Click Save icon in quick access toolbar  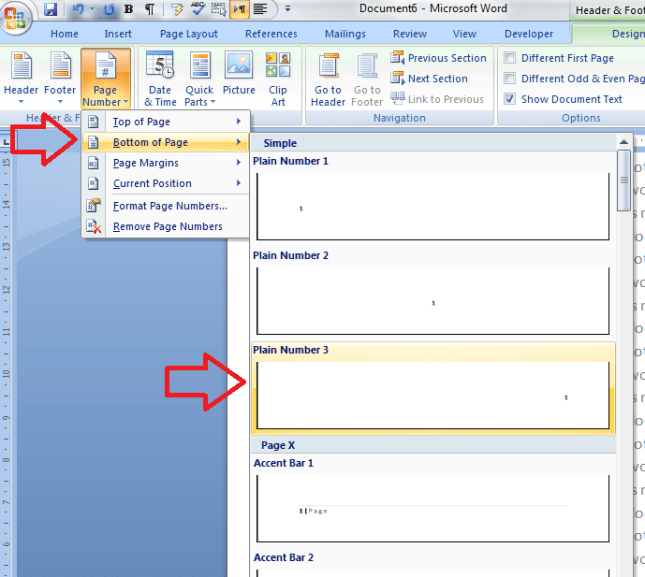50,10
